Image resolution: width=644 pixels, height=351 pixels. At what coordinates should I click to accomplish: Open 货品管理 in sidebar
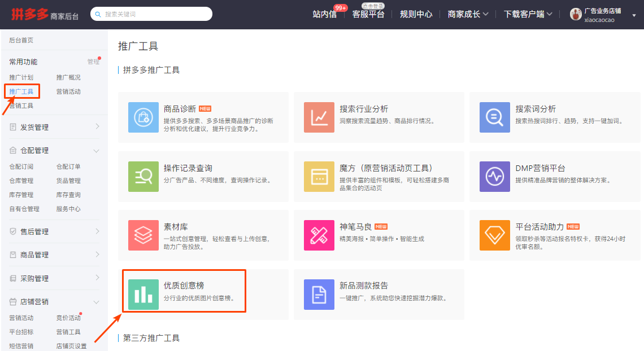point(68,181)
